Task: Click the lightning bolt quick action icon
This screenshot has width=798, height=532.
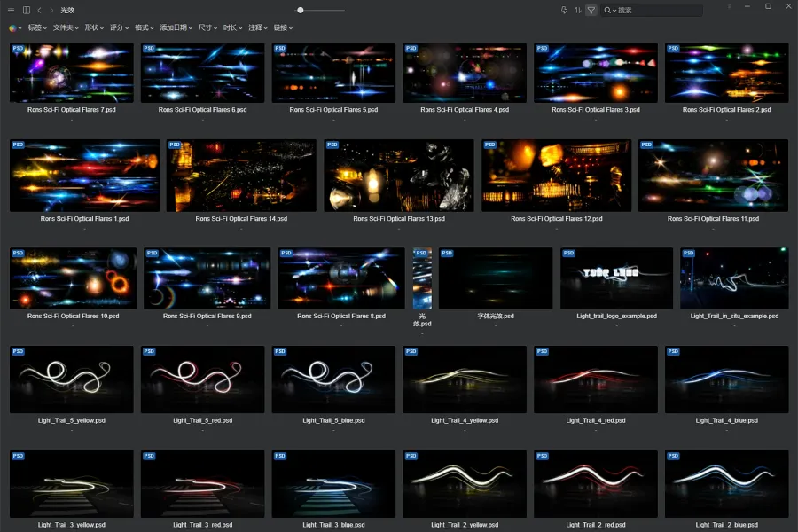Action: 564,10
